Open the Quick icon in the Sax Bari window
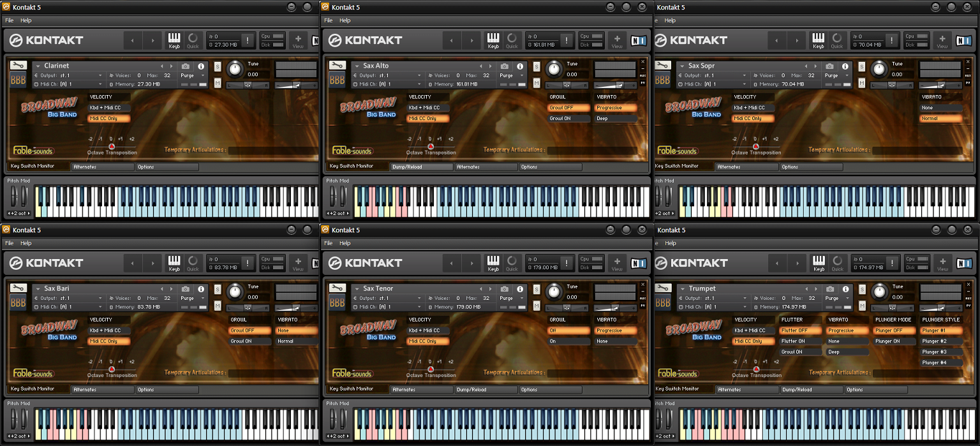 [x=193, y=263]
